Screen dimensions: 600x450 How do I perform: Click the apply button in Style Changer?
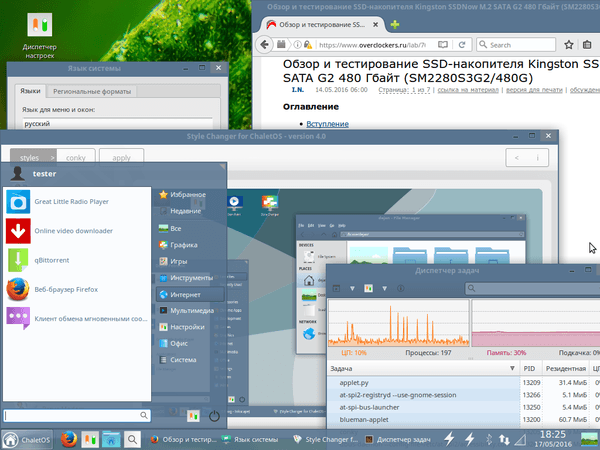(121, 157)
